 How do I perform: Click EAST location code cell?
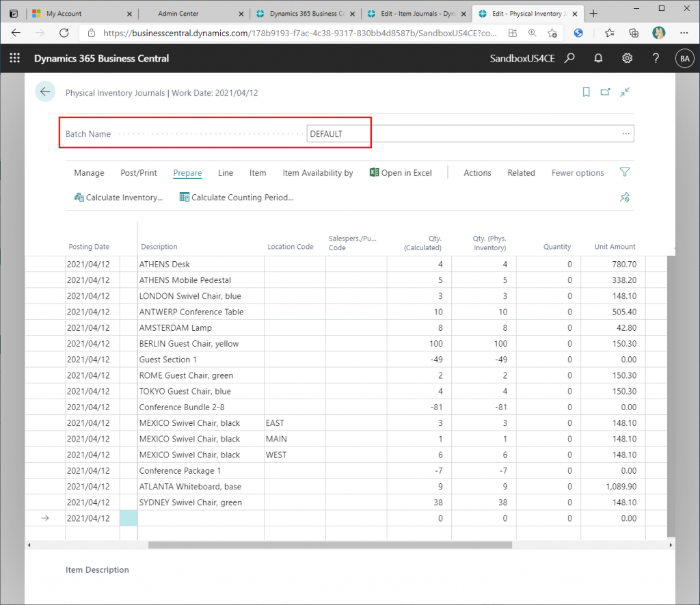[x=295, y=423]
